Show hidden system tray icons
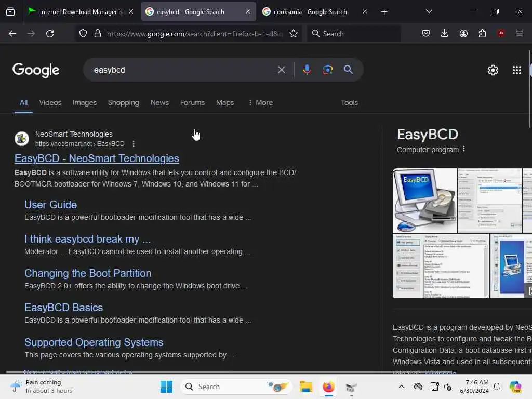 (402, 387)
